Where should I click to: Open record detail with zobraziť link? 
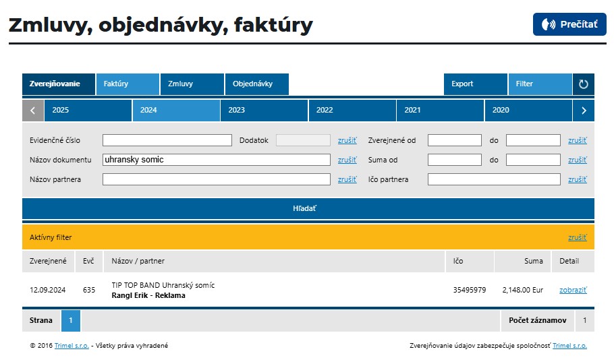573,290
